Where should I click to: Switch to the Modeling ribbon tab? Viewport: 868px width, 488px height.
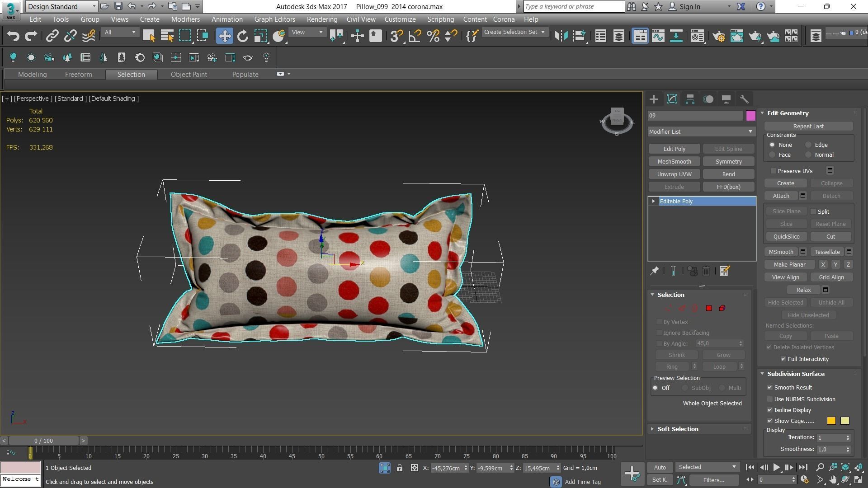coord(32,75)
